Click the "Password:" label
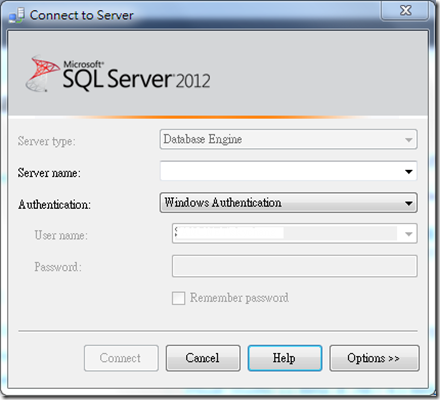440x400 pixels. pos(58,267)
